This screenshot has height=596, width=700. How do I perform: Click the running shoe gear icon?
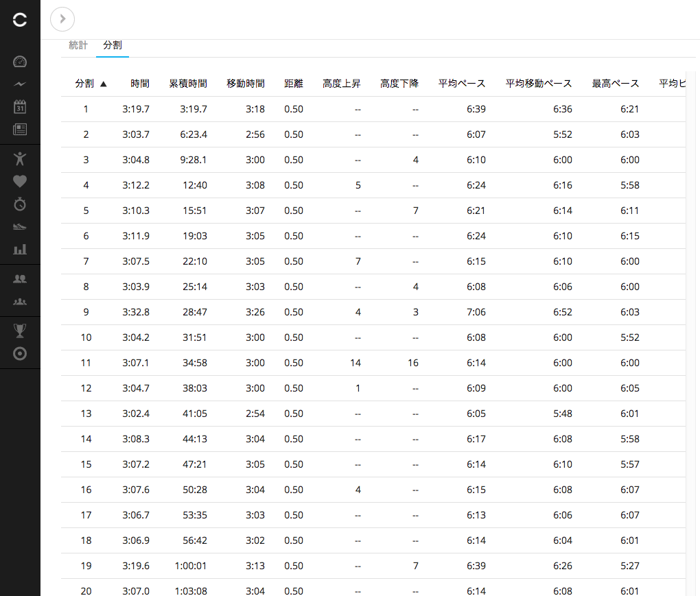[x=20, y=226]
